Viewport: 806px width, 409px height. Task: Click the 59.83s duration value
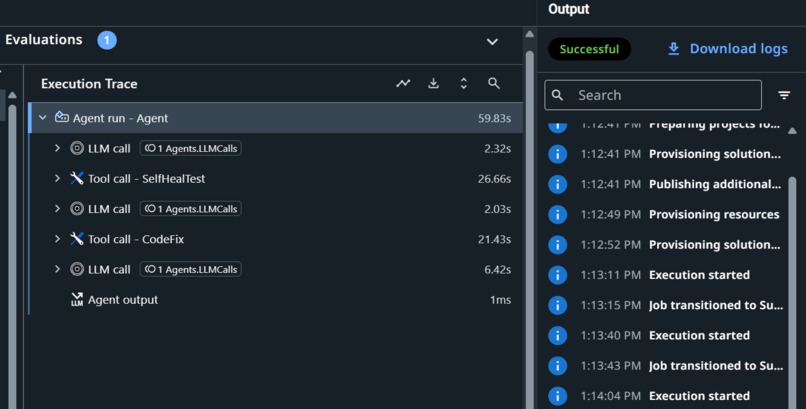point(494,118)
